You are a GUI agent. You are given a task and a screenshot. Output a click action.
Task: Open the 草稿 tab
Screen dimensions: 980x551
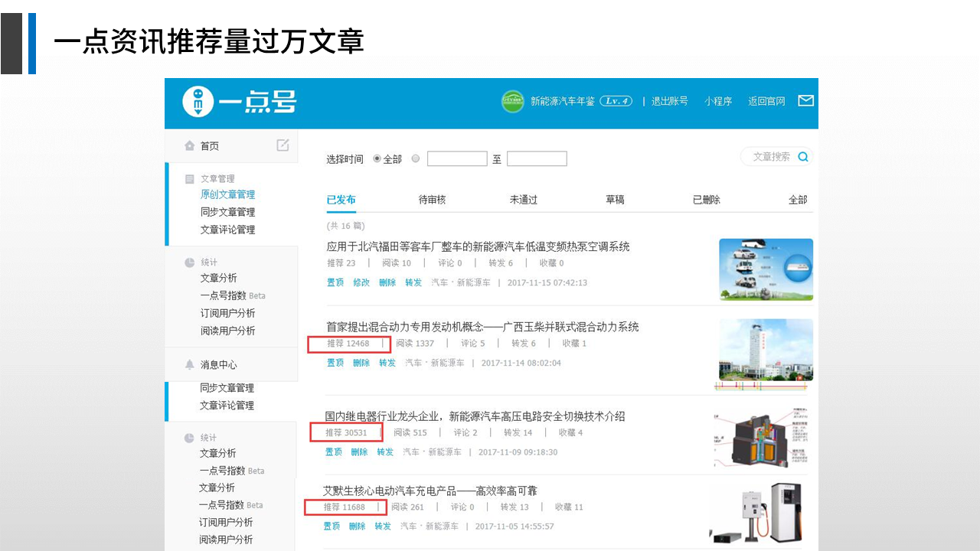click(x=615, y=200)
